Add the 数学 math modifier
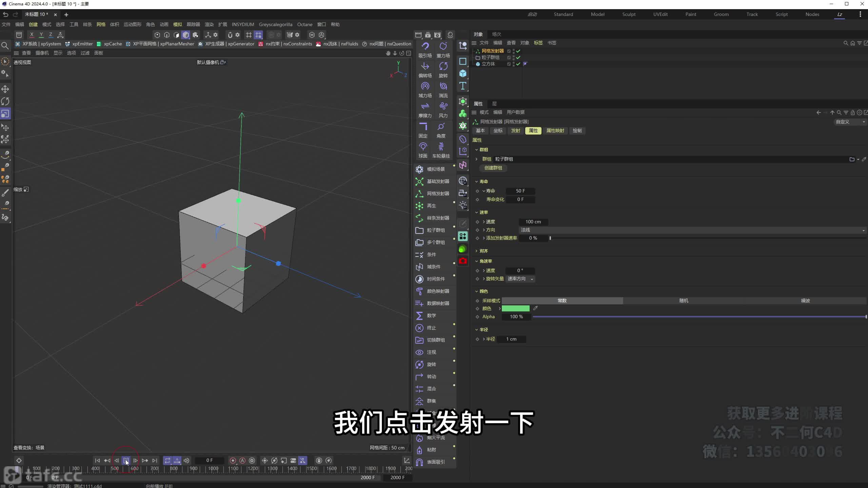The width and height of the screenshot is (868, 488). tap(435, 316)
